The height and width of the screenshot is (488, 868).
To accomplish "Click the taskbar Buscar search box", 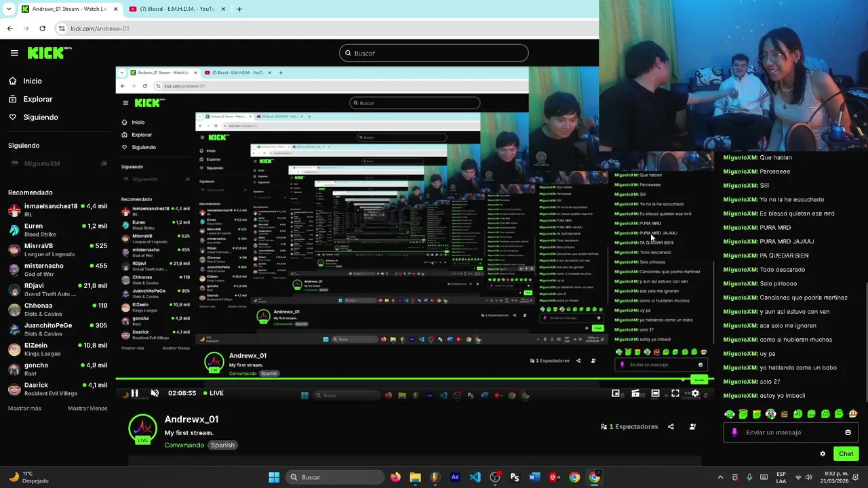I will pyautogui.click(x=335, y=477).
